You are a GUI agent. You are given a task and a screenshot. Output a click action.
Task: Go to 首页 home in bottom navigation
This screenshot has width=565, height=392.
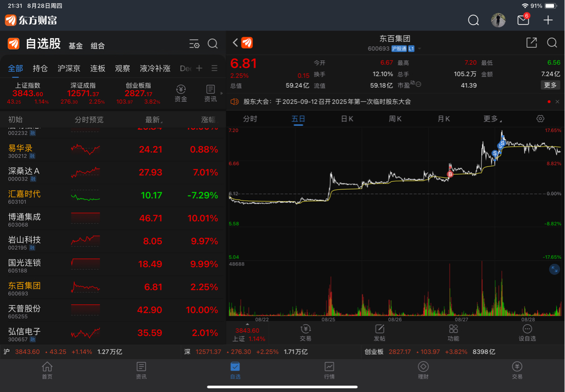click(47, 371)
